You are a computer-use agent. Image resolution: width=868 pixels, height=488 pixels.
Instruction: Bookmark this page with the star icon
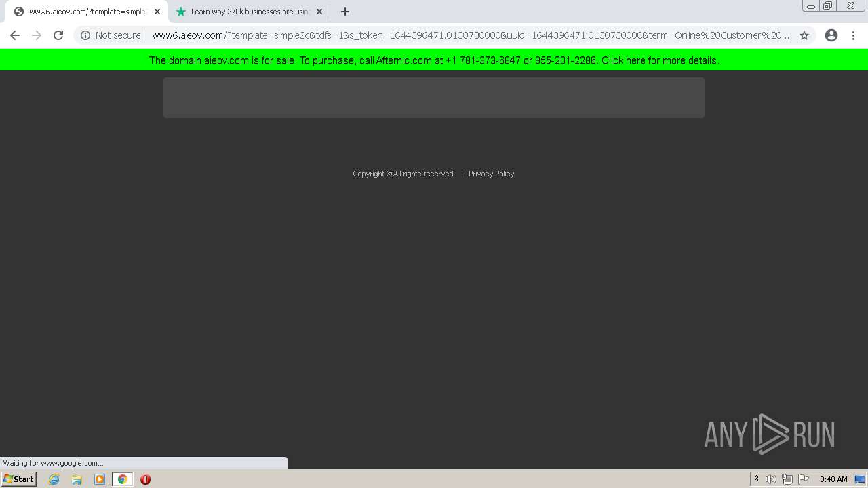point(804,35)
